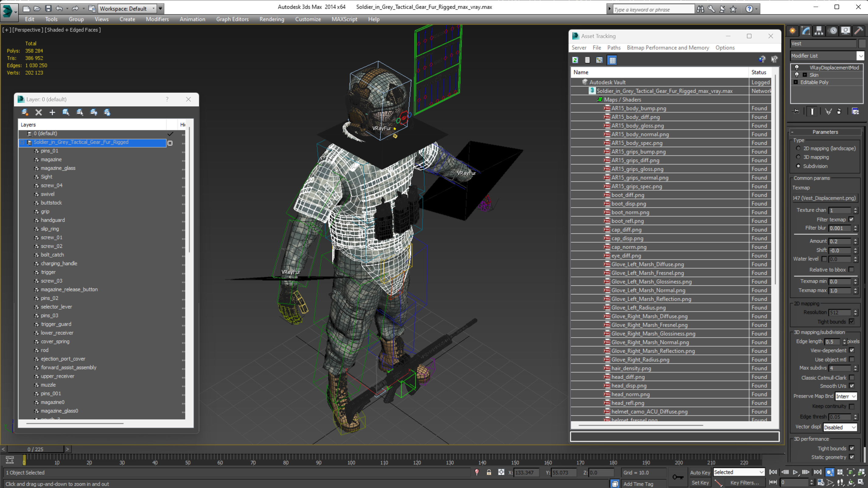This screenshot has height=488, width=868.
Task: Open the Motion command panel tab
Action: [833, 31]
